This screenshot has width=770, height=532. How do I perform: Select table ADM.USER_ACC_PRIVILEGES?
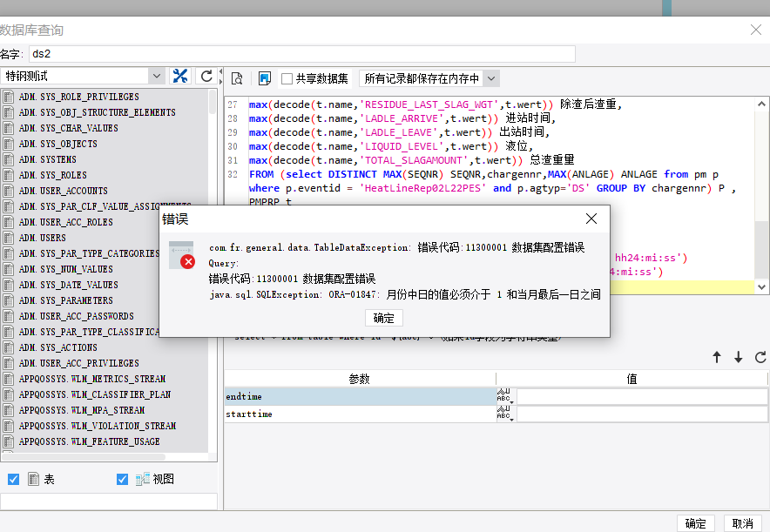coord(78,363)
